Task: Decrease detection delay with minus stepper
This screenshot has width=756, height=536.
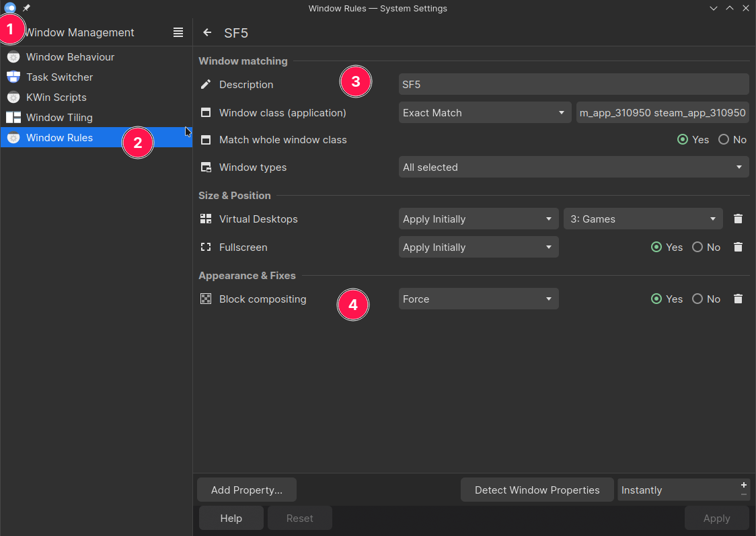Action: tap(743, 494)
